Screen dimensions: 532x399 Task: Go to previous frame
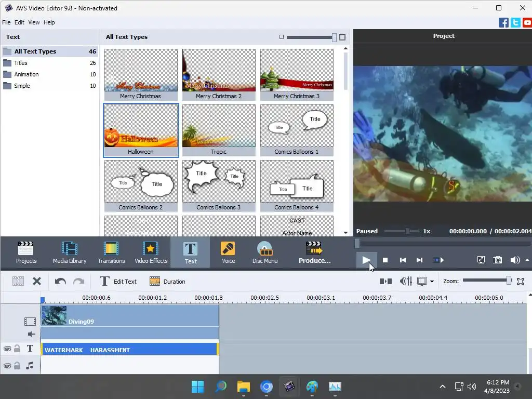(403, 260)
